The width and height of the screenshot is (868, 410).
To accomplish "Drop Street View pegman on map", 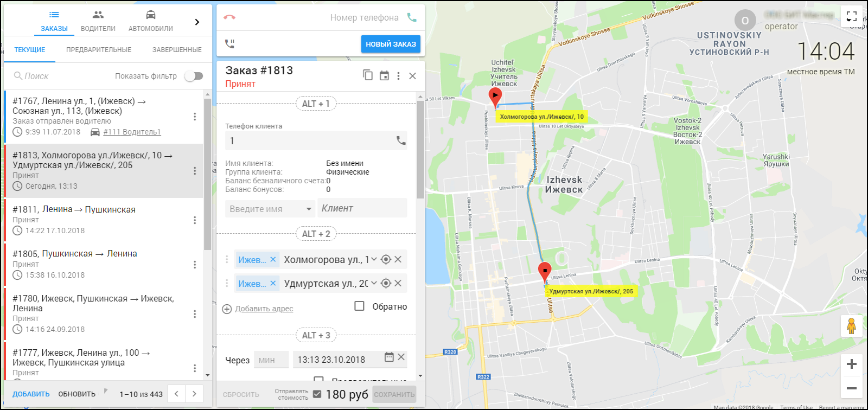I will [x=851, y=326].
